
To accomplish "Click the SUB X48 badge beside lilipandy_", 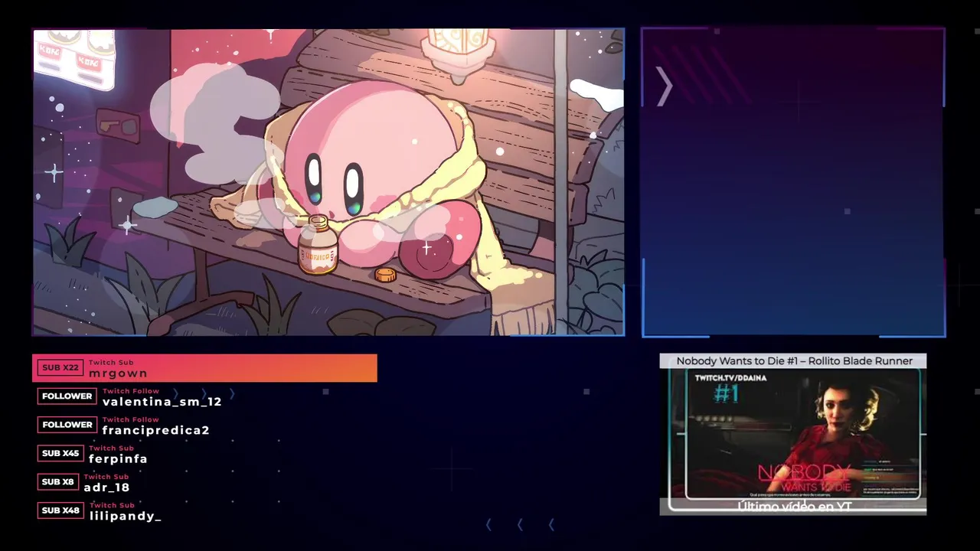I will [x=60, y=510].
